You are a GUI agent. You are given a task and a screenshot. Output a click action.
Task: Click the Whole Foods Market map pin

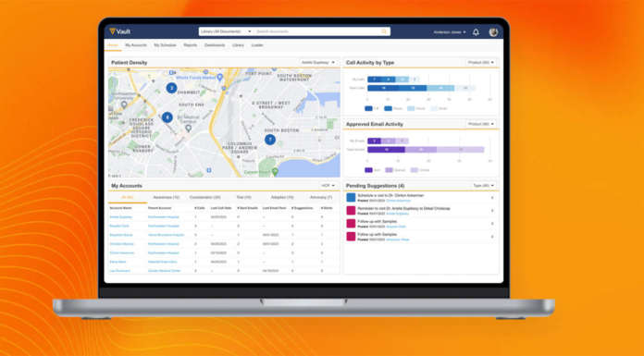(x=219, y=77)
